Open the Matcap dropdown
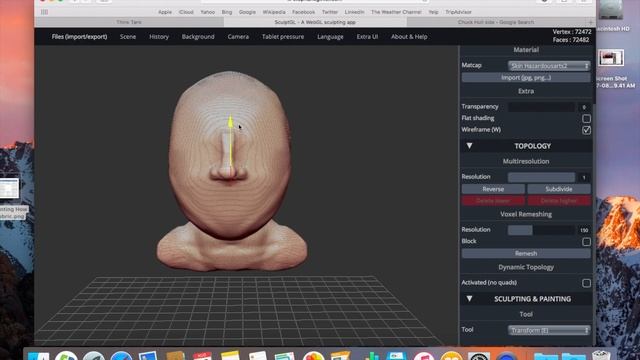This screenshot has width=640, height=360. pos(549,66)
